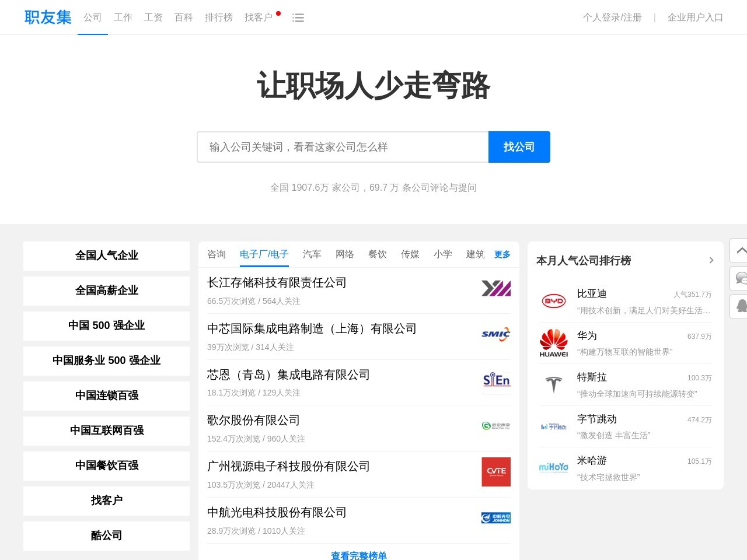Click the 找公司 search button

coord(519,147)
